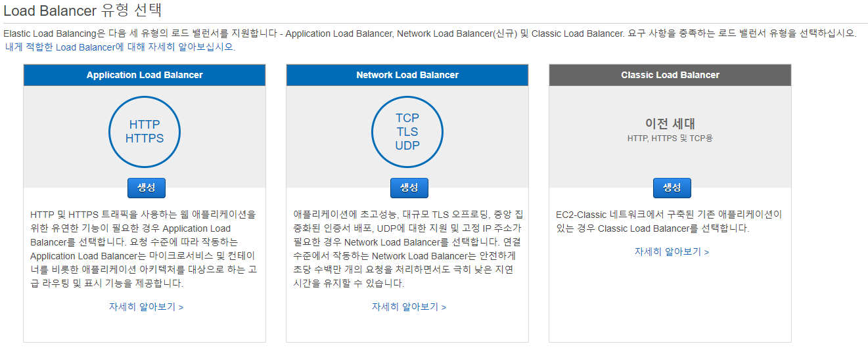
Task: Click the Application Load Balancer description paragraph
Action: point(143,249)
